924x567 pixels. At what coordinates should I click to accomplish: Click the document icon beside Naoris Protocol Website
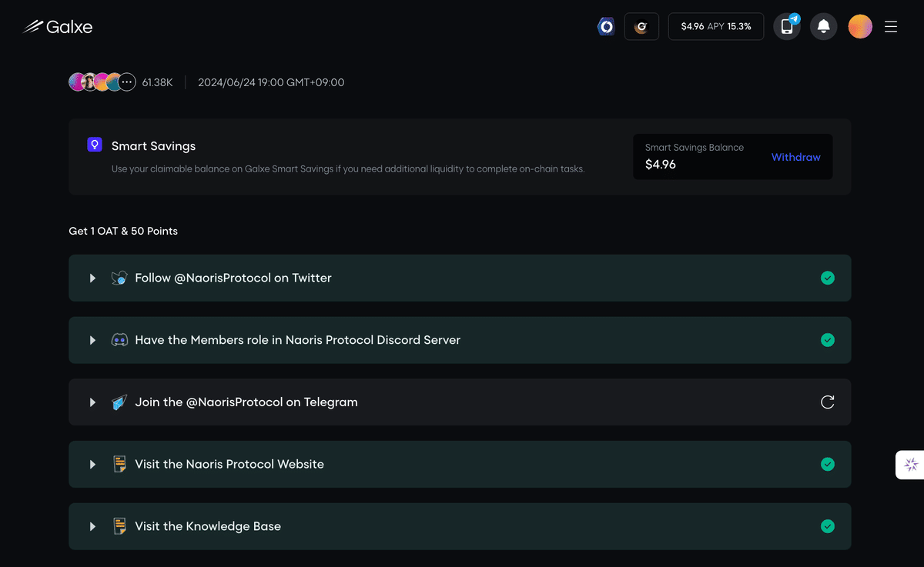point(119,464)
